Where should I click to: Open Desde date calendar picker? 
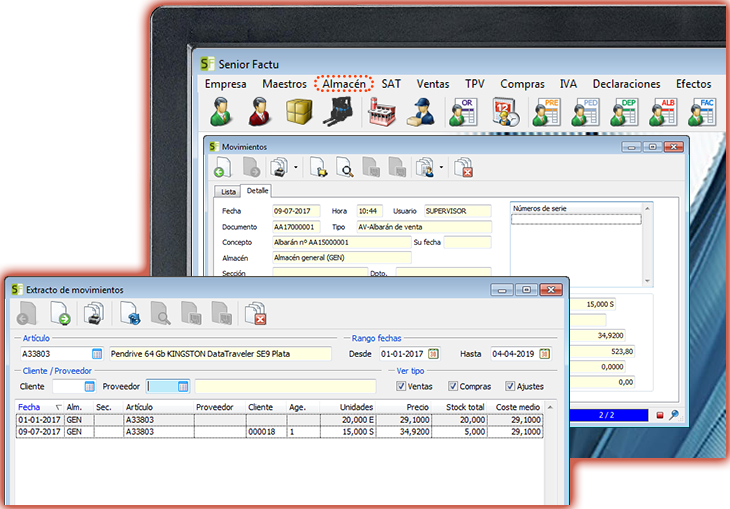click(433, 354)
